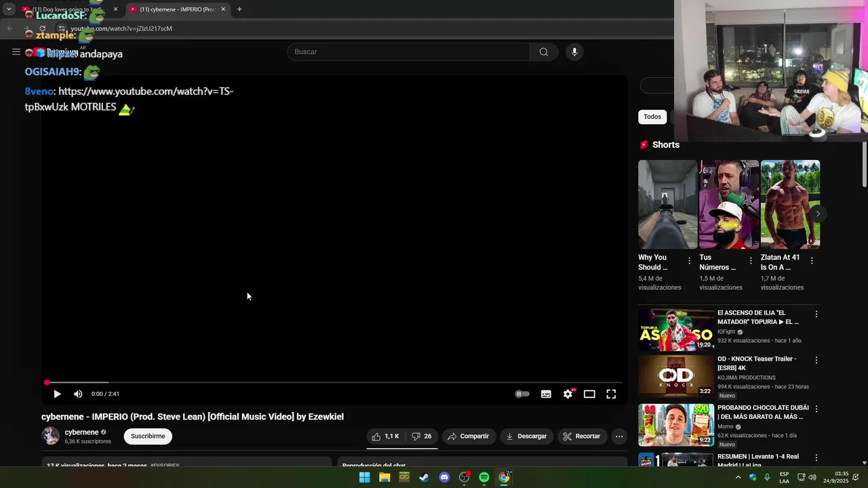The height and width of the screenshot is (488, 868).
Task: Open the cybernene channel name link
Action: 81,432
